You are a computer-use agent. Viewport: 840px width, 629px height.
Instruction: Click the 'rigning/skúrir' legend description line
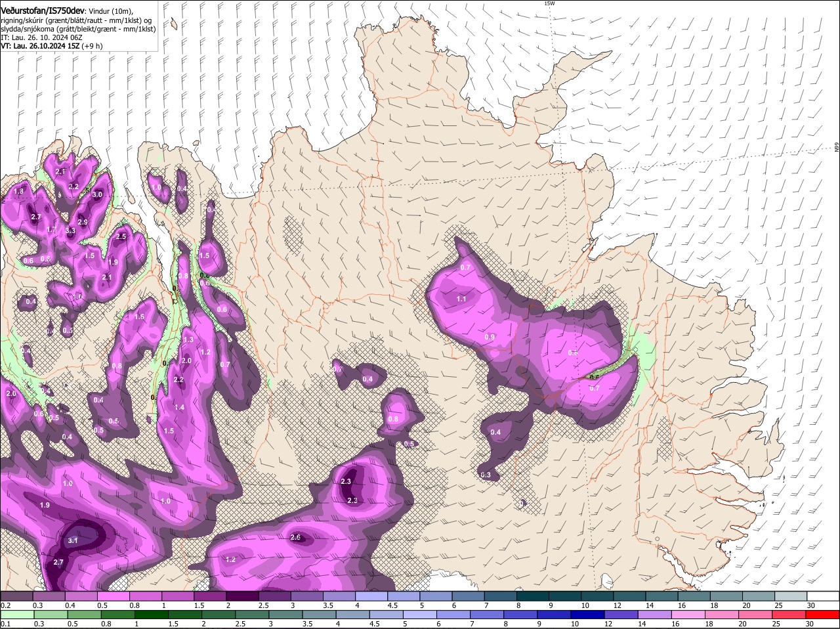(75, 20)
